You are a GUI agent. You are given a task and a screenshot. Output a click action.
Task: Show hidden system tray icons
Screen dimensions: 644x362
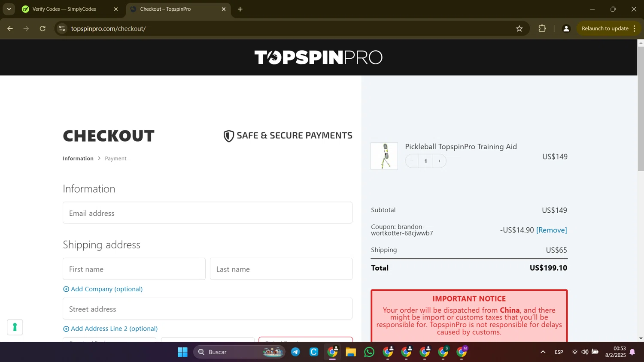tap(543, 352)
